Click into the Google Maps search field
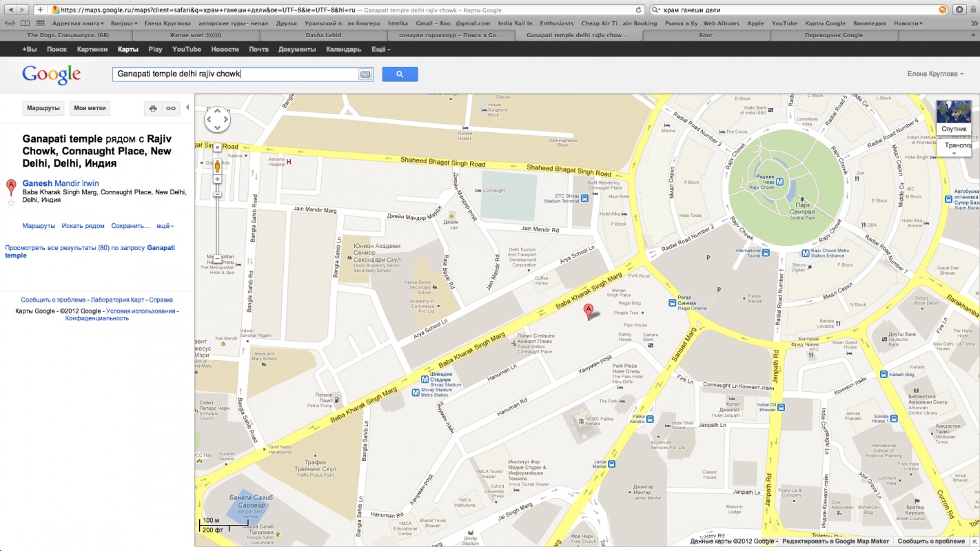Viewport: 980px width, 551px height. (234, 74)
